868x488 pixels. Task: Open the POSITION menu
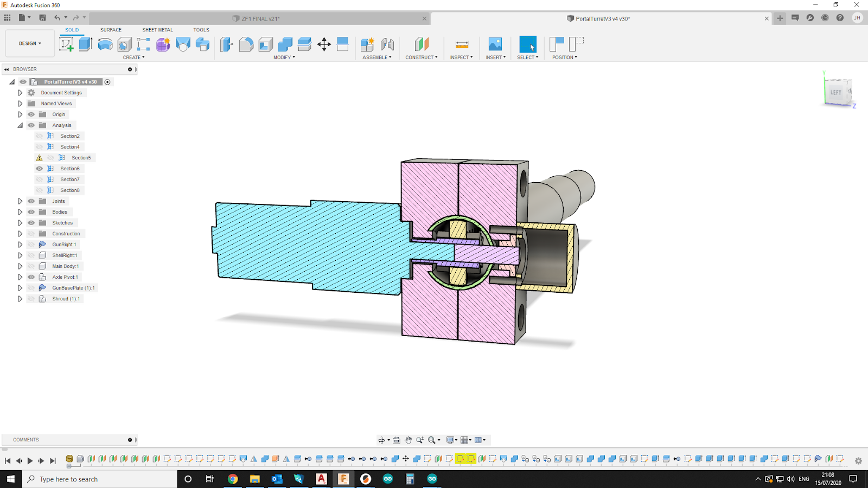(x=565, y=57)
